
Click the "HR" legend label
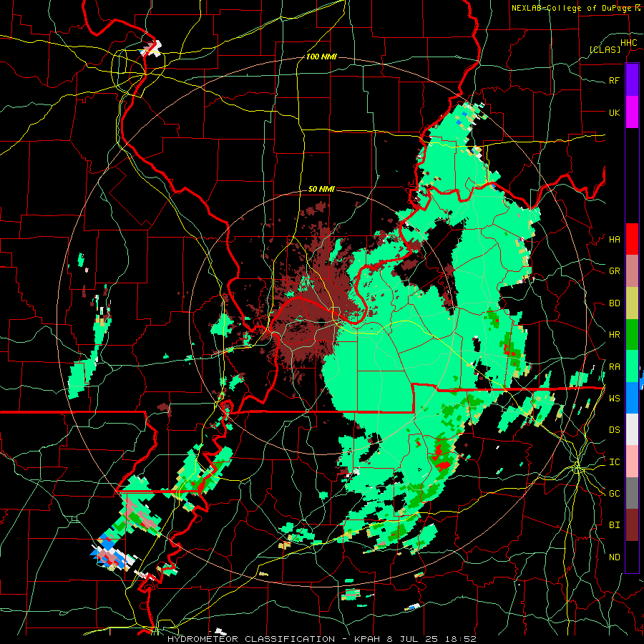614,335
